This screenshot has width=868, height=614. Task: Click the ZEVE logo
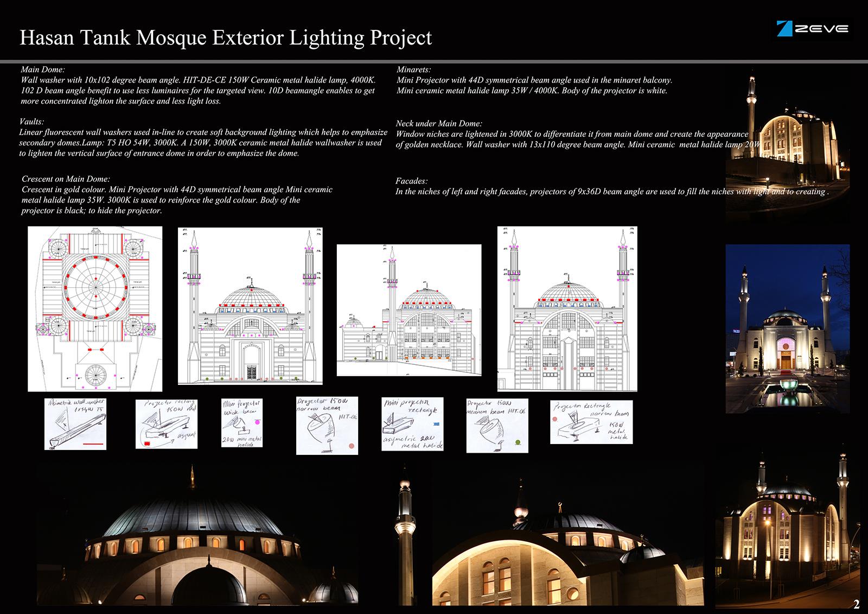point(812,29)
